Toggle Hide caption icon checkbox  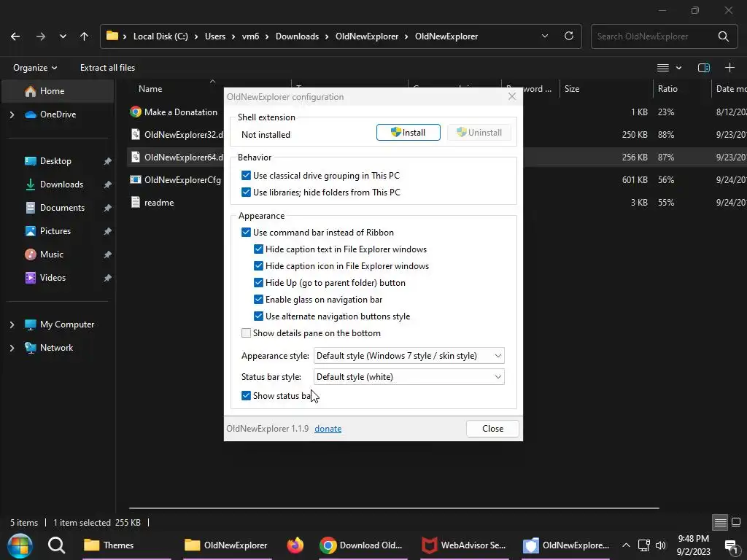[x=258, y=265]
